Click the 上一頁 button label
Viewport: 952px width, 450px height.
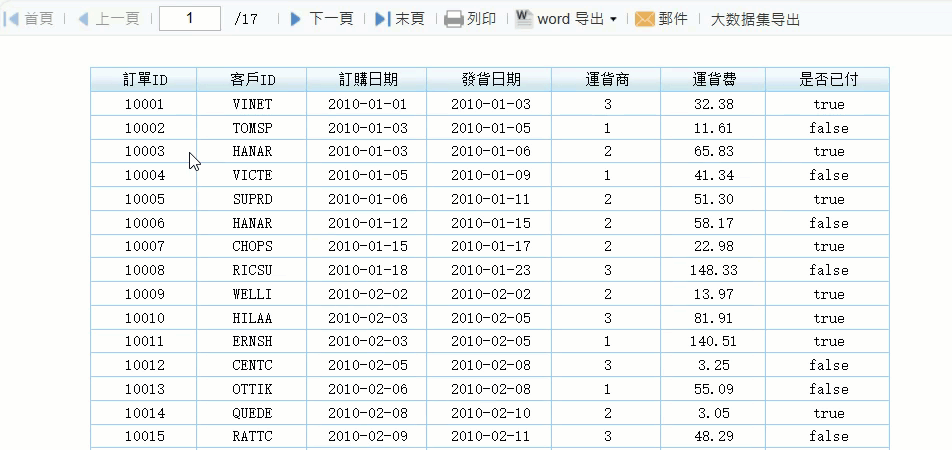click(117, 19)
